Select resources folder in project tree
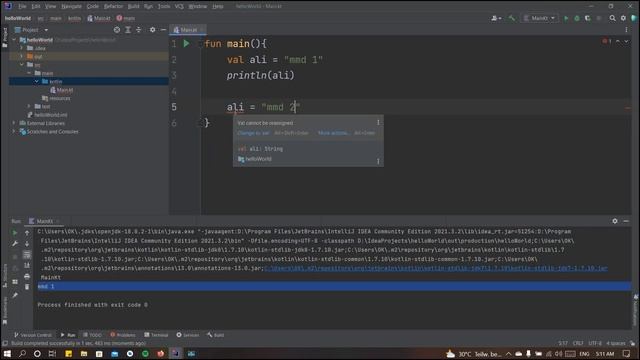The height and width of the screenshot is (360, 640). coord(56,98)
